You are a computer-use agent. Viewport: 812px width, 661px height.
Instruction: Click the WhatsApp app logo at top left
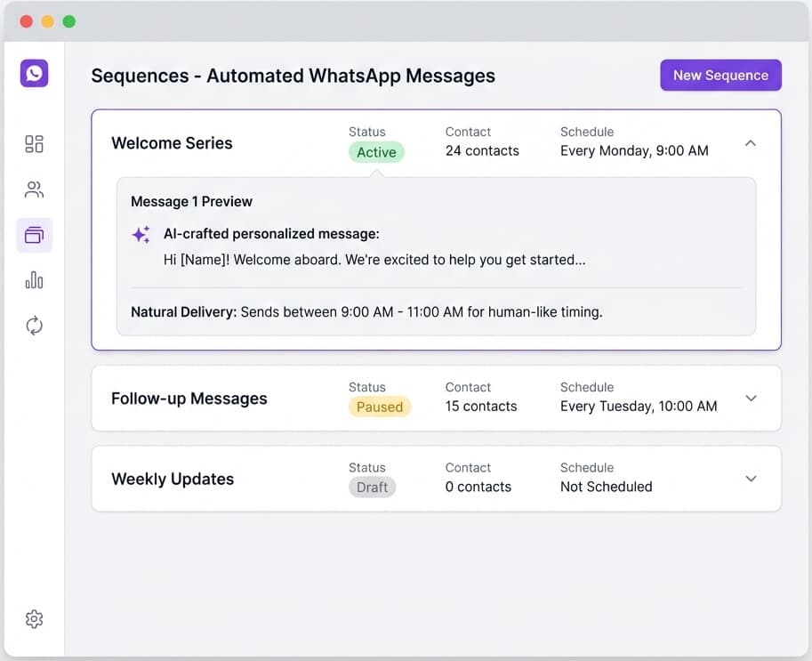34,73
